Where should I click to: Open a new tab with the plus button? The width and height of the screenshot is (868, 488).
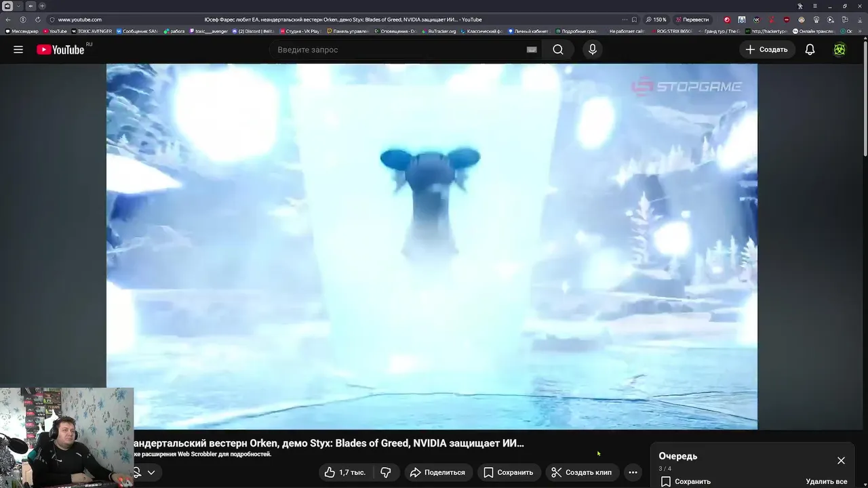42,6
